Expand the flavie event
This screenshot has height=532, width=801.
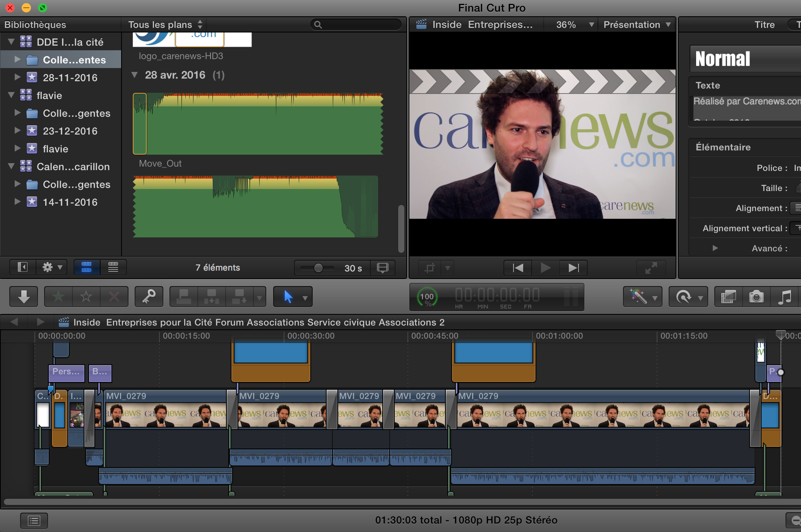pos(17,148)
